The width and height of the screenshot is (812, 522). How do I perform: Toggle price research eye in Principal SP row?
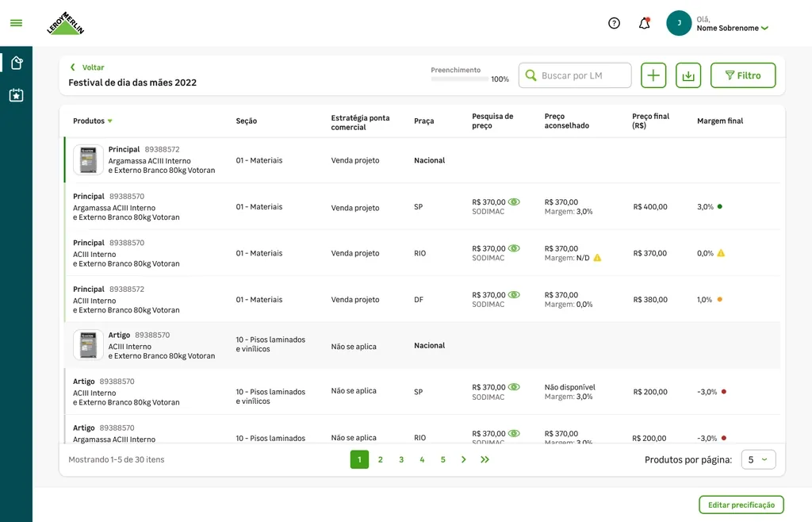click(514, 202)
